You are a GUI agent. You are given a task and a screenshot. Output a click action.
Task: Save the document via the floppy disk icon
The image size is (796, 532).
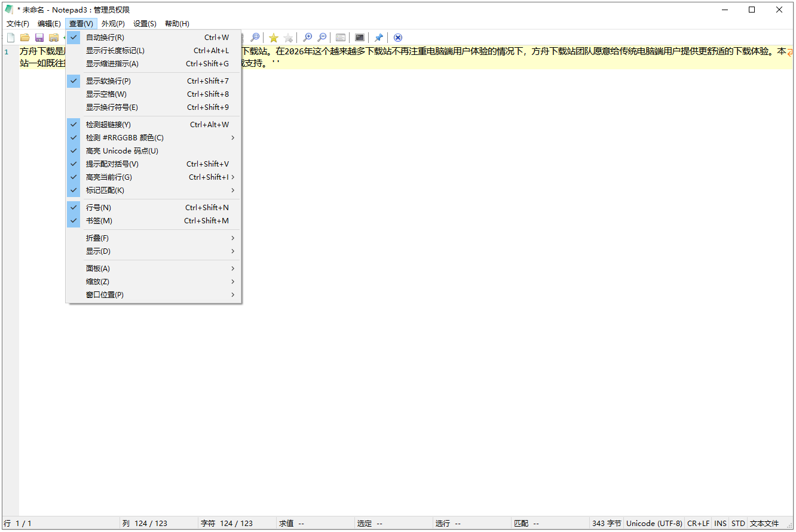[x=39, y=37]
